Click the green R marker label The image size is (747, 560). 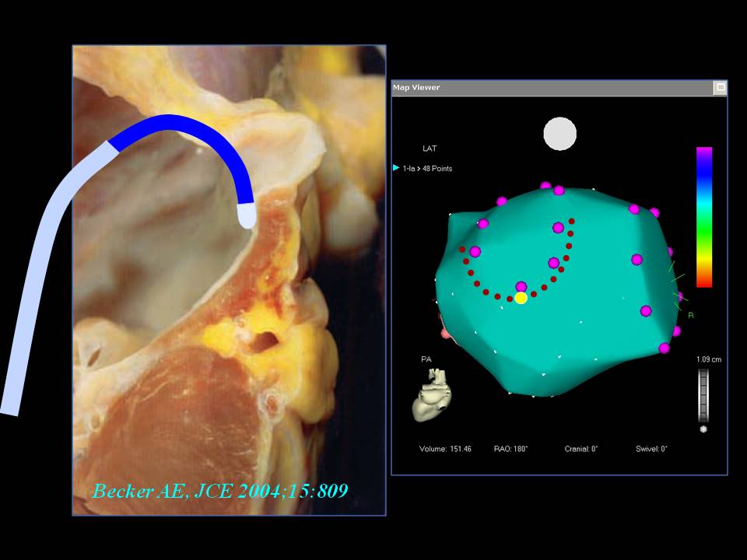pos(690,315)
